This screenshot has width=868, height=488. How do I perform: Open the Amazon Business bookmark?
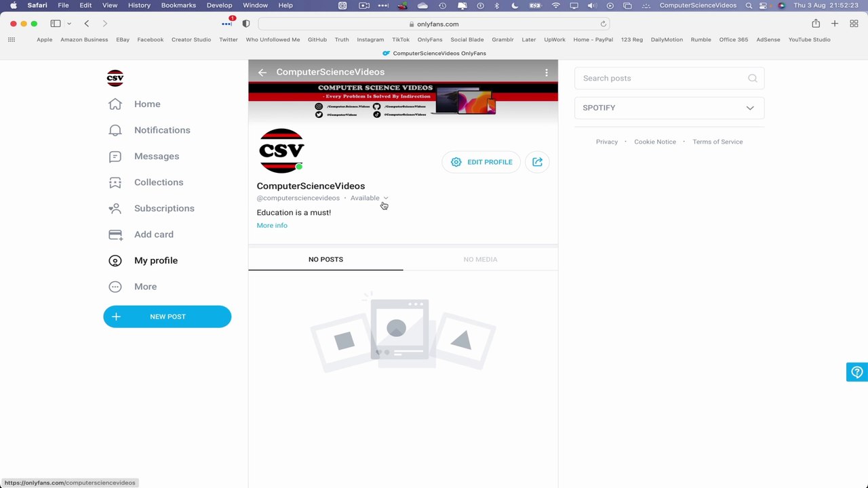[84, 39]
